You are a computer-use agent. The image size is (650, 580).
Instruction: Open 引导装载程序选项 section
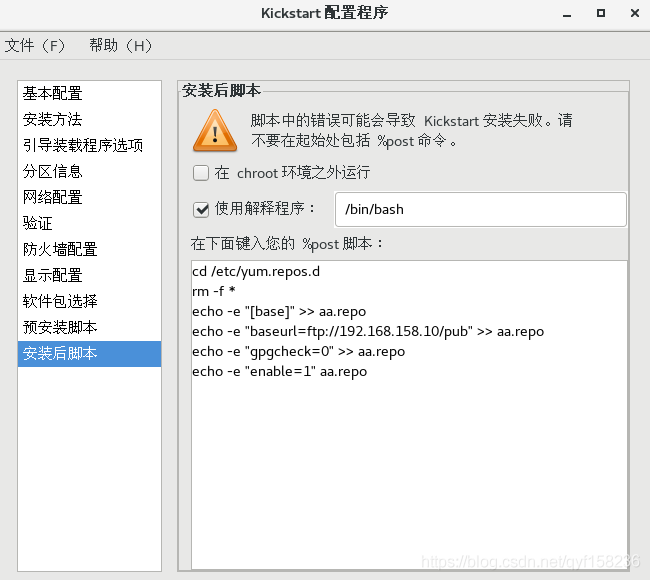pyautogui.click(x=89, y=145)
